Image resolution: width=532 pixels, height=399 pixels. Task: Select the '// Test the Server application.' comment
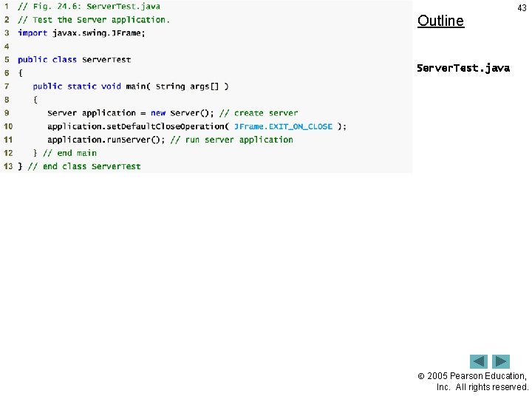(94, 20)
